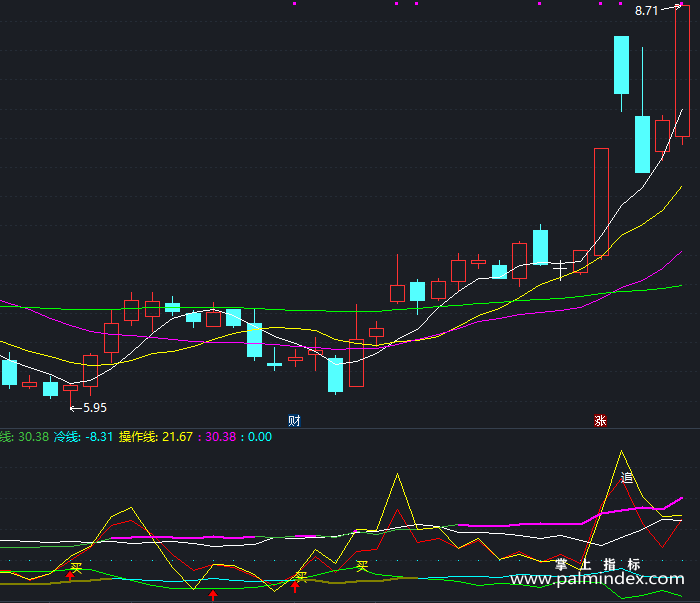Screen dimensions: 700x603
Task: Click the 财 financial info marker
Action: click(x=294, y=420)
